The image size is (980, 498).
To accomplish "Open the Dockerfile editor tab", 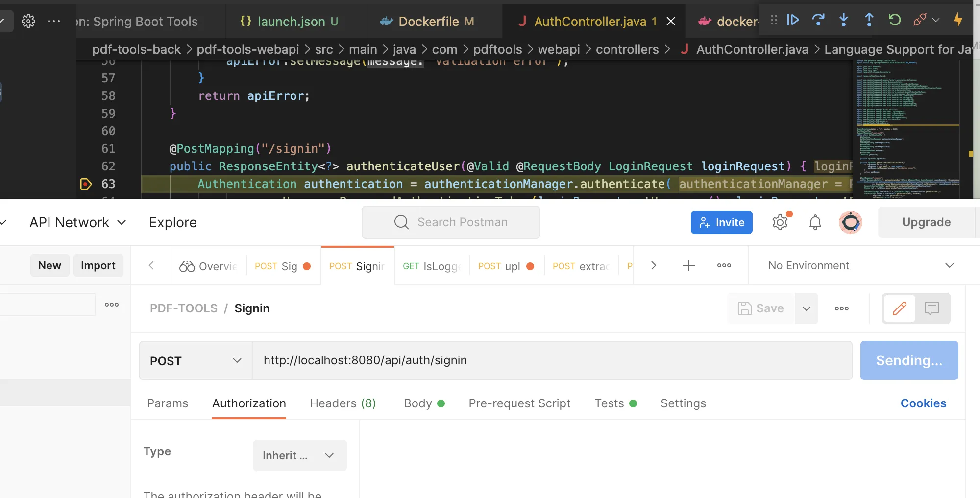I will coord(428,22).
